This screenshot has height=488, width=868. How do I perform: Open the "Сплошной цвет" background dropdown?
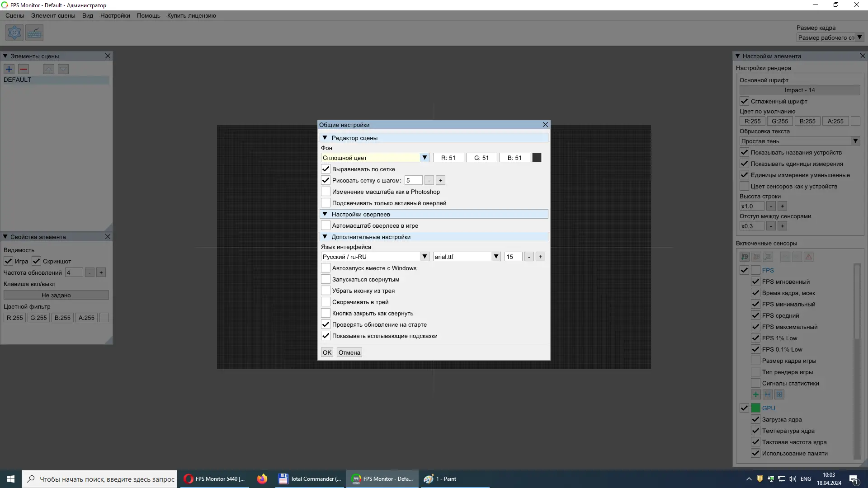[375, 158]
